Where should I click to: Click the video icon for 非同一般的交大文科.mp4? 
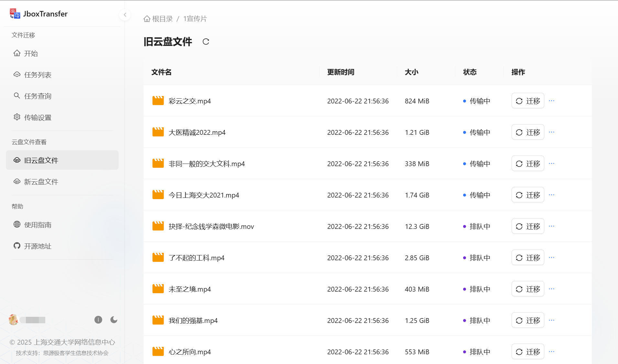point(158,164)
